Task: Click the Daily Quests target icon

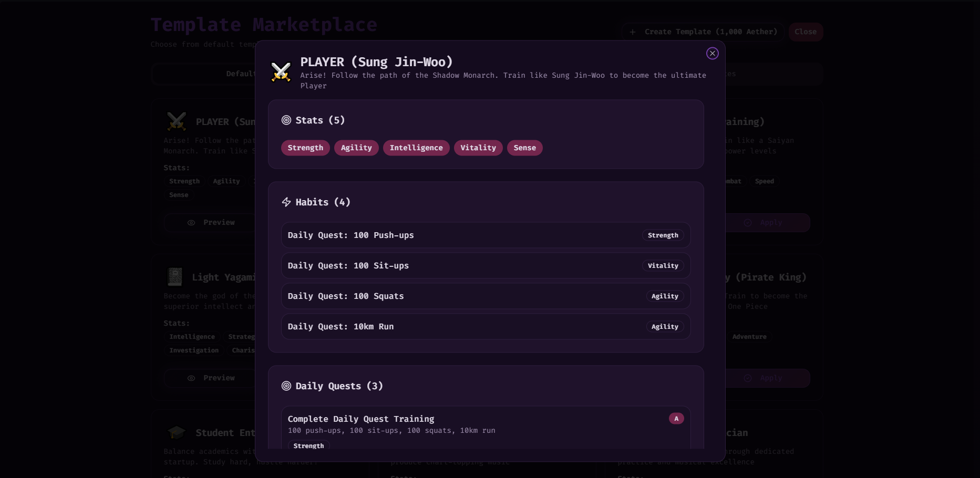Action: click(286, 386)
